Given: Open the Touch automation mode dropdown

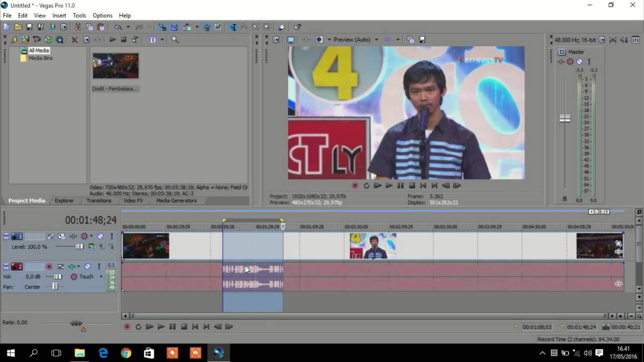Looking at the screenshot, I should point(101,277).
